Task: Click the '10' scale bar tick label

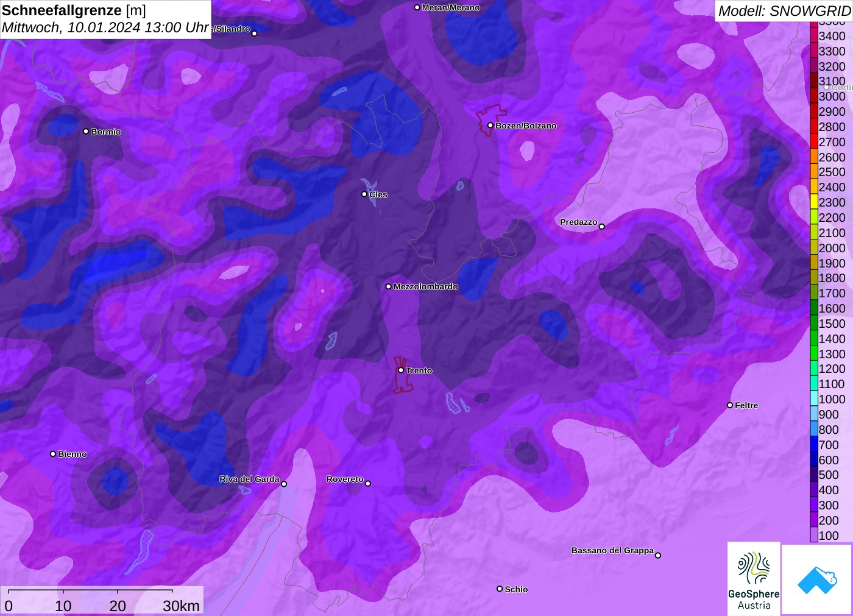Action: pyautogui.click(x=63, y=606)
